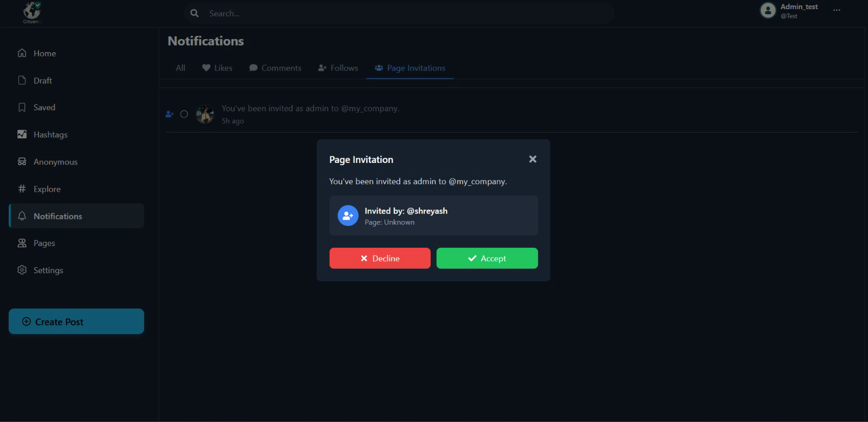Click into the Search input field
Screen dimensions: 868x422
pyautogui.click(x=407, y=13)
